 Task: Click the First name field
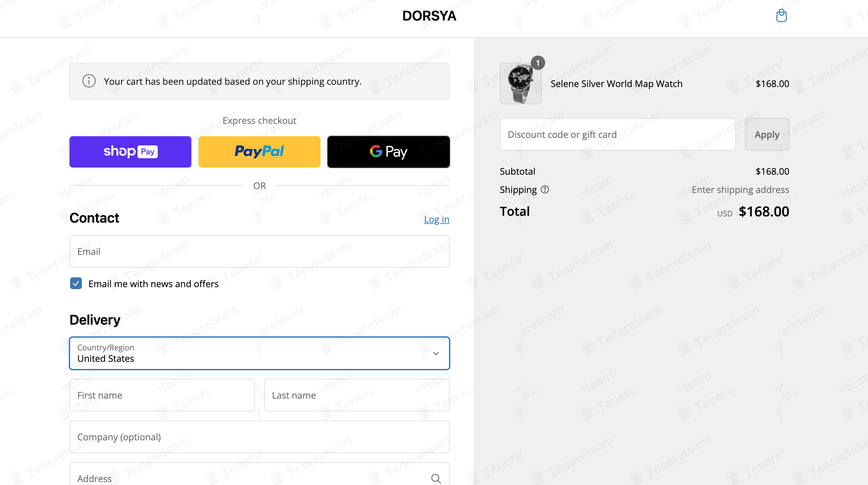(162, 395)
